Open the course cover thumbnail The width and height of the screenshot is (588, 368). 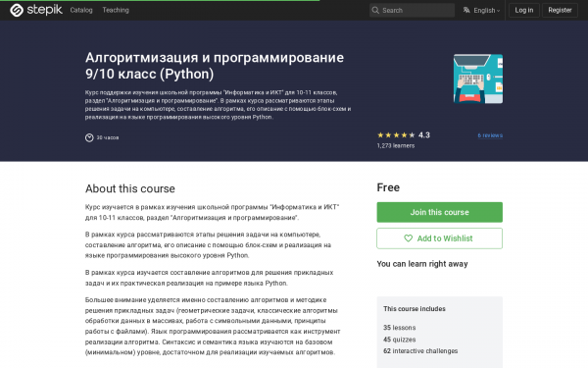click(478, 79)
